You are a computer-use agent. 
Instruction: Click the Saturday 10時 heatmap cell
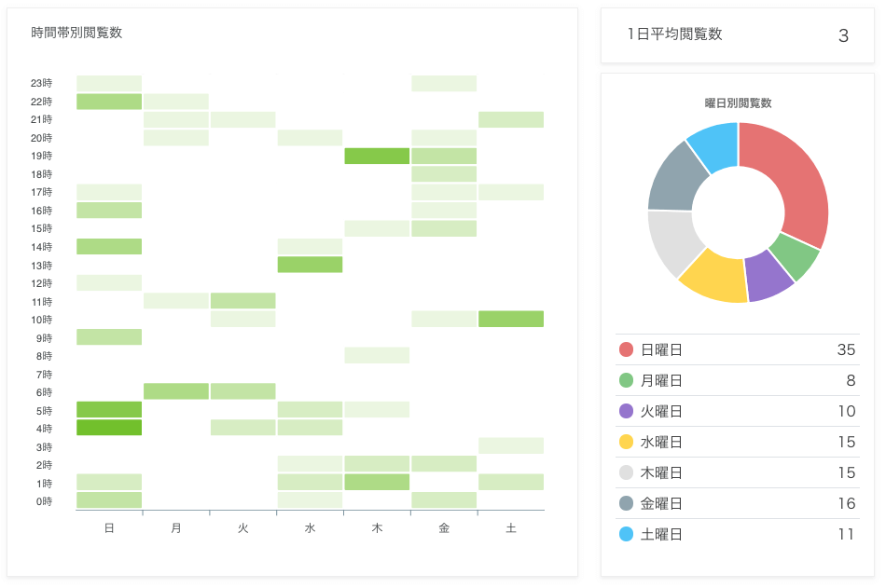point(511,319)
